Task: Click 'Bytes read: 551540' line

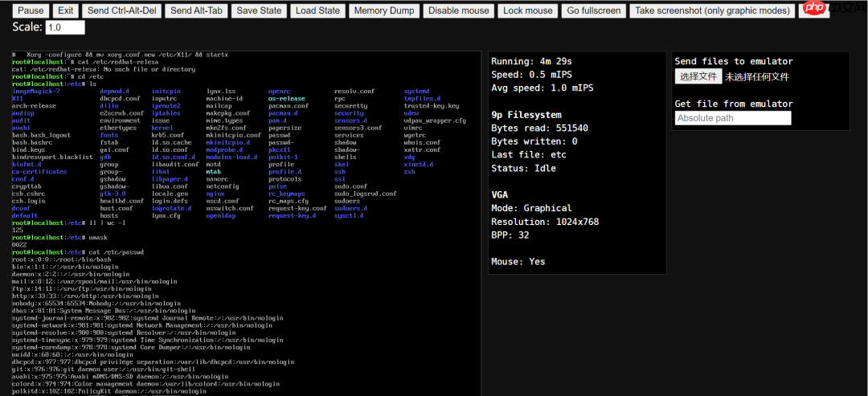Action: 540,129
